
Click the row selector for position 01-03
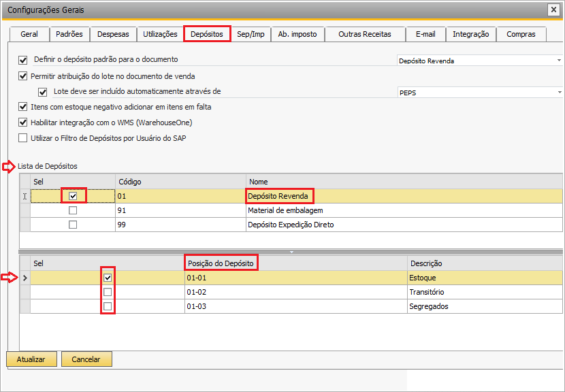(x=25, y=307)
